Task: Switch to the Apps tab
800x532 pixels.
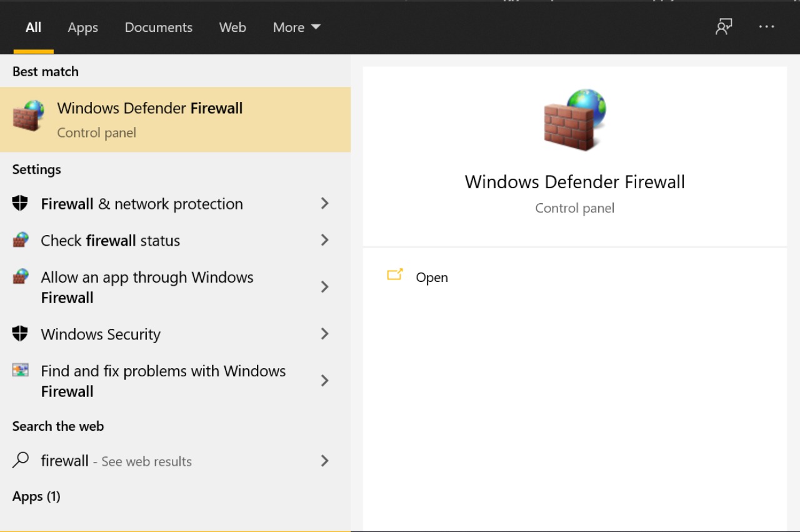Action: pos(83,28)
